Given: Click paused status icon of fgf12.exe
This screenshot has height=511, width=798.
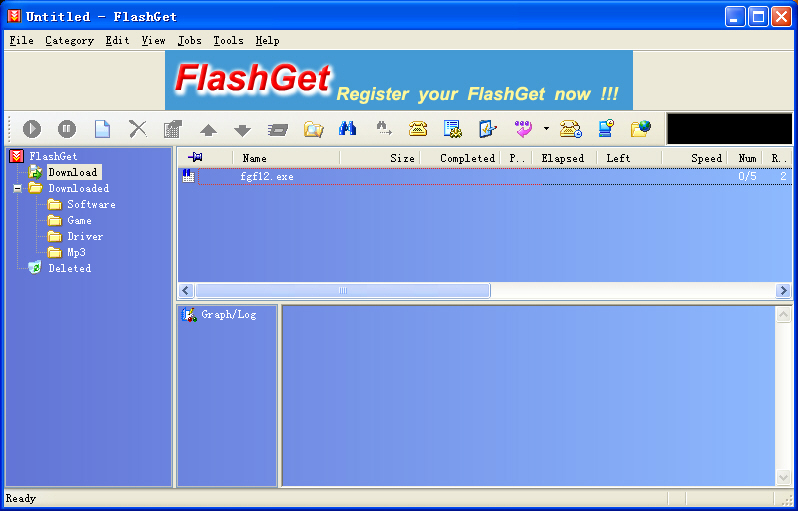Looking at the screenshot, I should coord(188,176).
